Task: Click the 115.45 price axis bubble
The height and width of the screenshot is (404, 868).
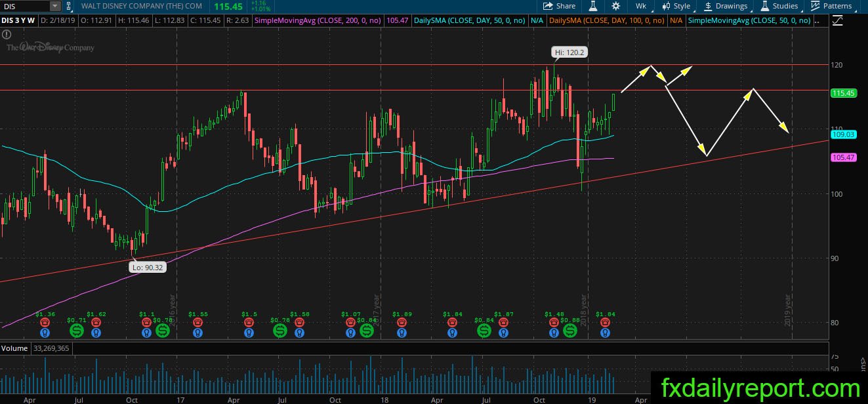Action: click(844, 93)
